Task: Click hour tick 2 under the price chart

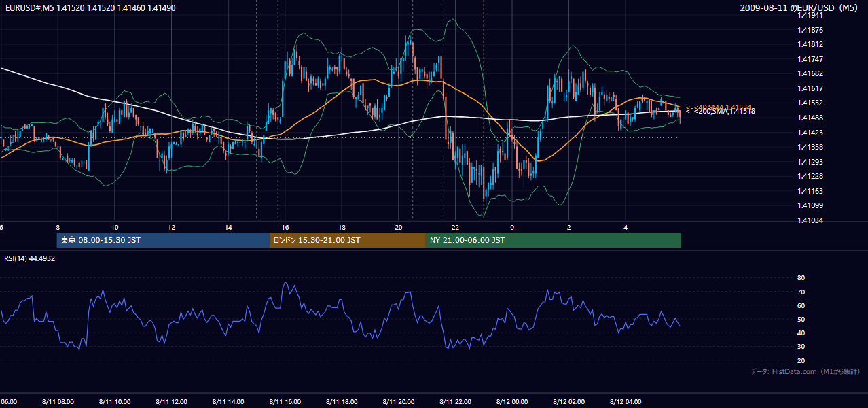Action: pos(569,227)
